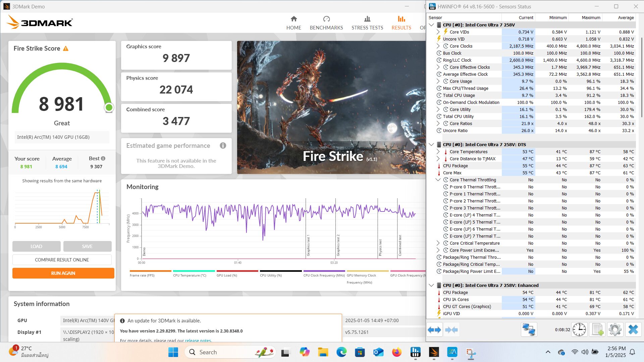
Task: Collapse the Core Thermal Throttling tree
Action: tap(438, 180)
